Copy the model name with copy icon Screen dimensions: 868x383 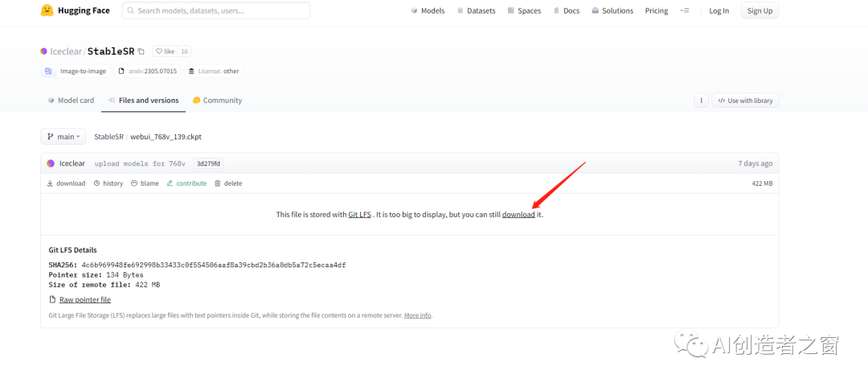pos(141,51)
